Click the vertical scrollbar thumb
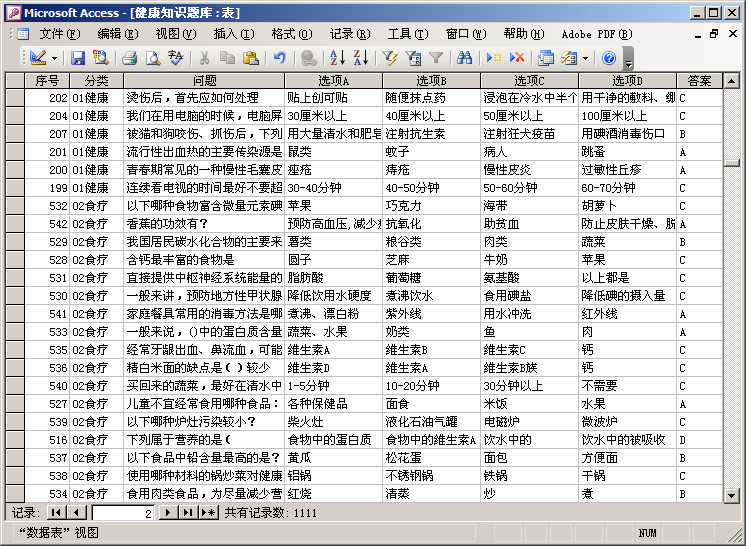 tap(731, 162)
